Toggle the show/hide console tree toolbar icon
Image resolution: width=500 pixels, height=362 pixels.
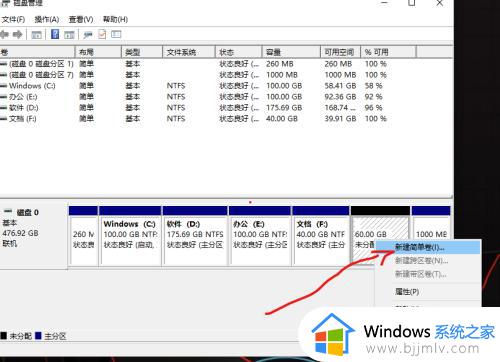click(36, 34)
